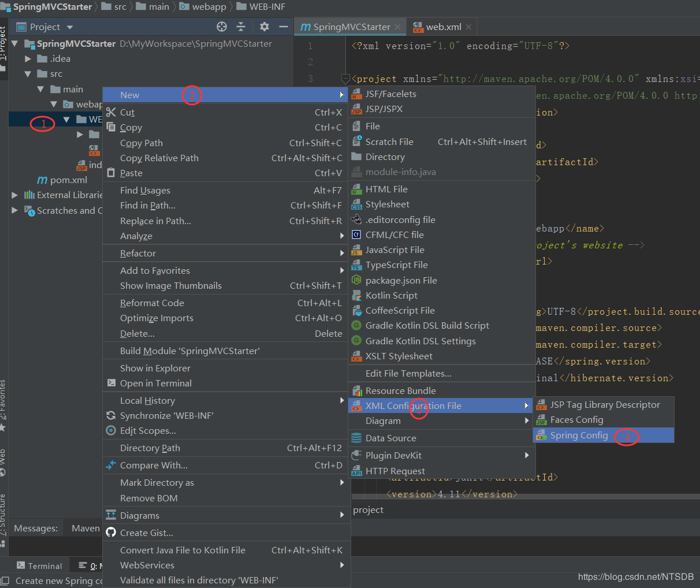Hide the Project panel with minus icon
Screen dimensions: 700x588
pyautogui.click(x=283, y=27)
